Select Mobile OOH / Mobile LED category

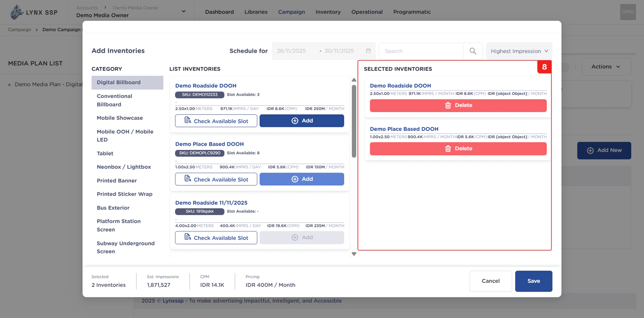[127, 136]
